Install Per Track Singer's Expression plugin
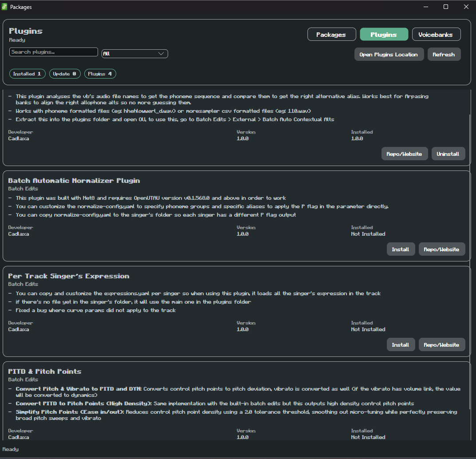This screenshot has width=476, height=459. point(401,344)
